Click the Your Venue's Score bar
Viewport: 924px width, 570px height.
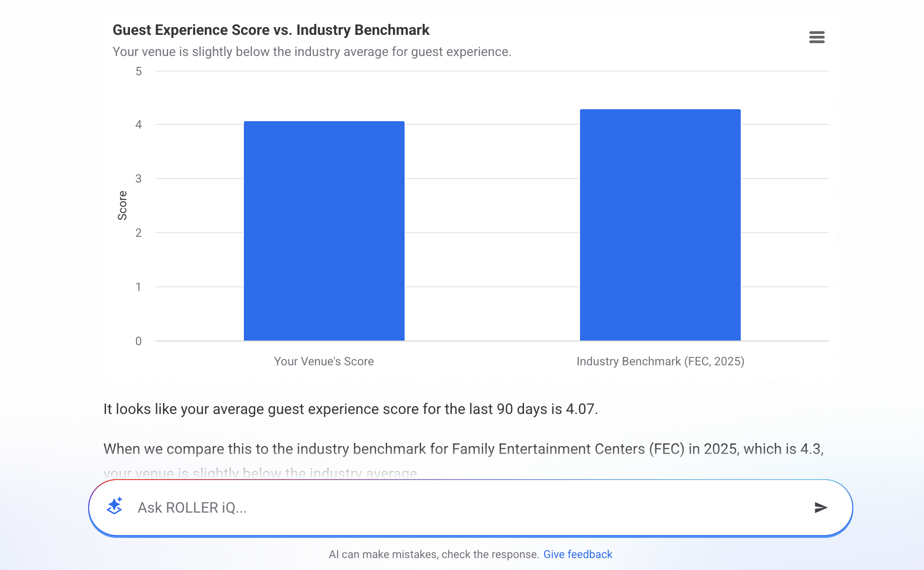click(324, 231)
